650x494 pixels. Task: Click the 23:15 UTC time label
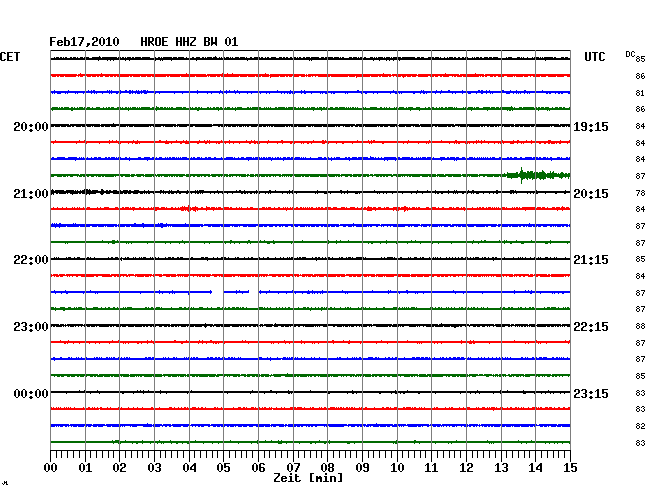[x=591, y=393]
